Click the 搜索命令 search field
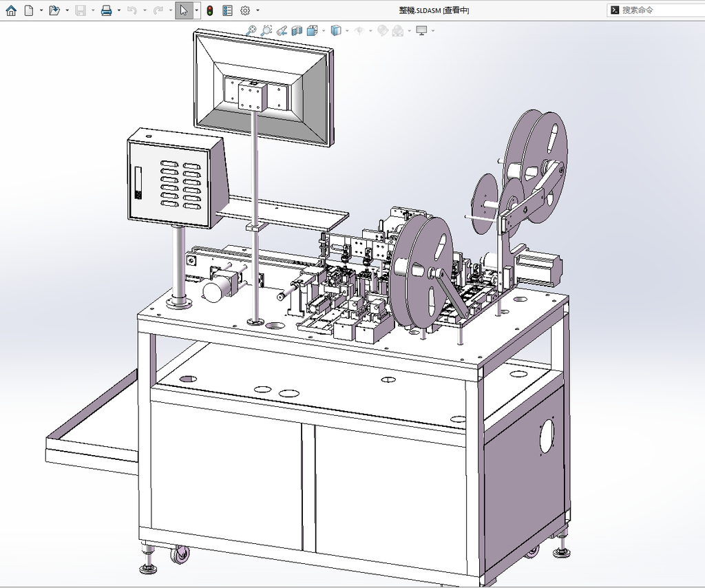The image size is (705, 588). coord(656,10)
